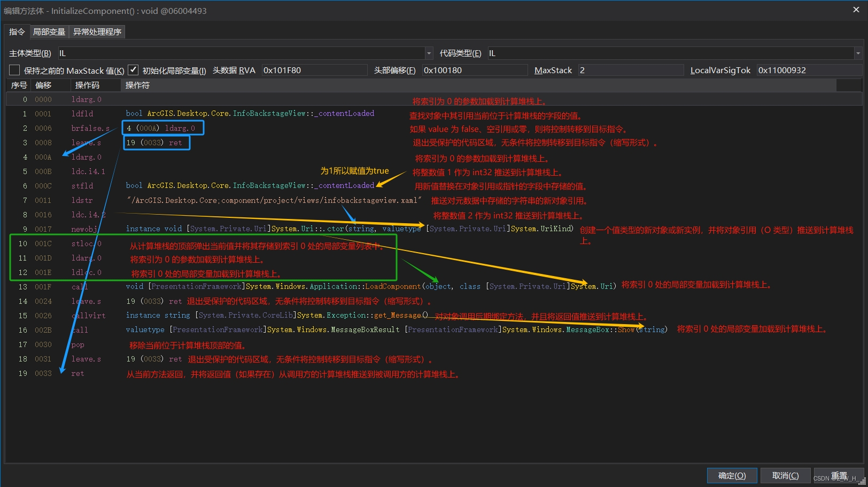Expand the 主体类型 dropdown
Image resolution: width=868 pixels, height=487 pixels.
429,53
